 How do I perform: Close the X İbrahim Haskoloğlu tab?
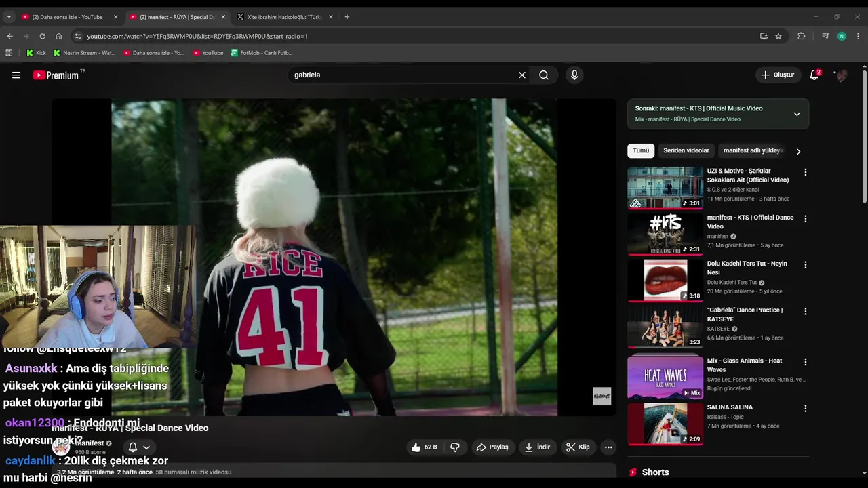point(331,17)
